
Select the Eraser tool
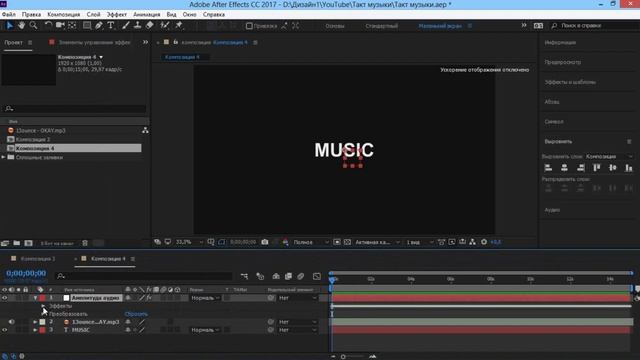tap(150, 25)
